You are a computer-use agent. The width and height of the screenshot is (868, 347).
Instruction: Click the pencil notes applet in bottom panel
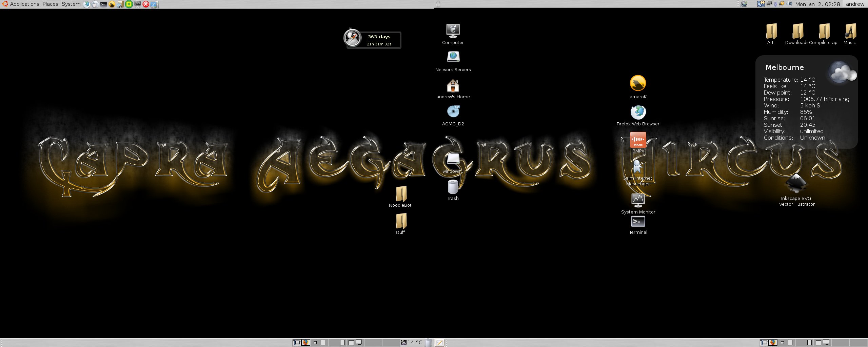click(x=439, y=343)
